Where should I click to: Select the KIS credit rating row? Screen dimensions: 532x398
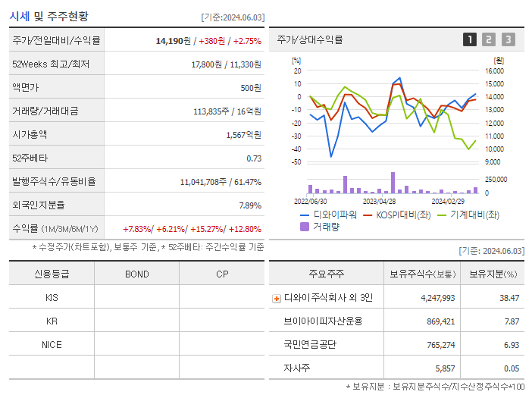pos(136,298)
